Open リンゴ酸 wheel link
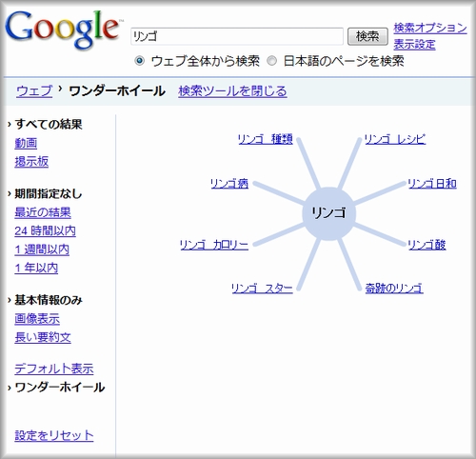Viewport: 476px width, 459px height. [x=426, y=245]
